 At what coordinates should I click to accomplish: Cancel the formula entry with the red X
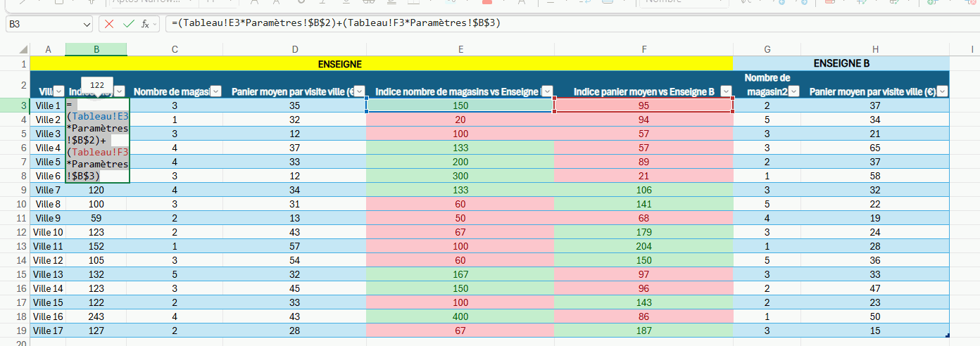pos(109,24)
